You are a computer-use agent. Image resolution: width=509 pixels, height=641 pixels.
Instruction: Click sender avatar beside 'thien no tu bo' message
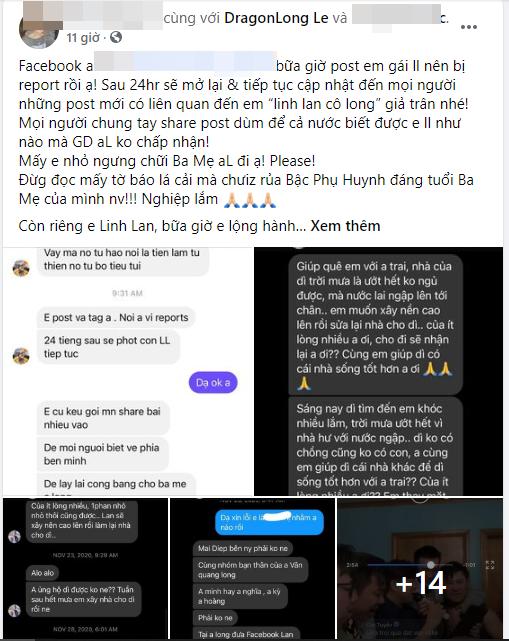click(x=21, y=268)
